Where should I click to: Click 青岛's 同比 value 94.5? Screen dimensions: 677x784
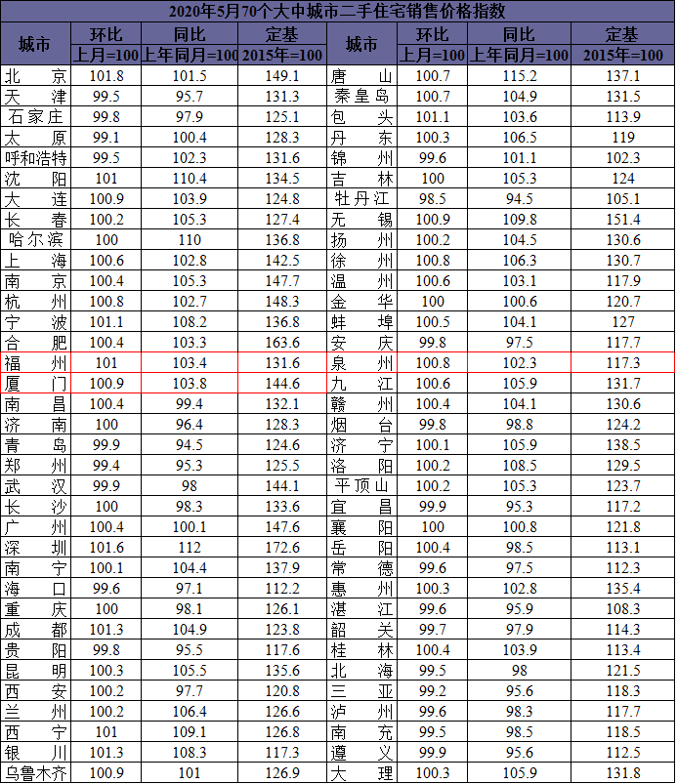190,445
